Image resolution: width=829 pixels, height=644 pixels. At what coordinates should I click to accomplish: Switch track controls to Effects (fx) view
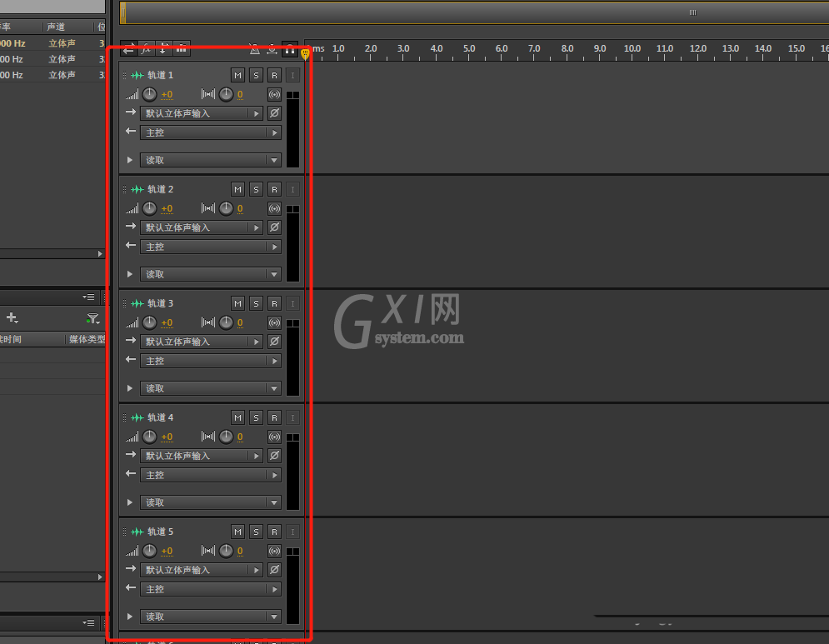(x=146, y=50)
